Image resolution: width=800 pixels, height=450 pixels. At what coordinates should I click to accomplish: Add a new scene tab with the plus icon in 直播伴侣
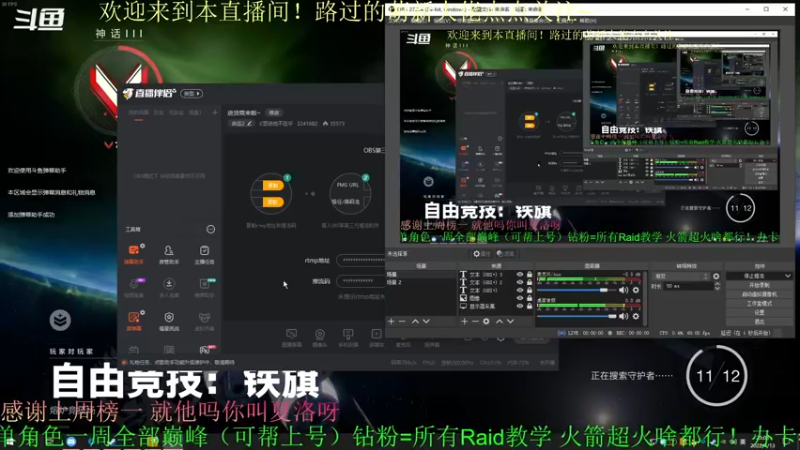(215, 113)
